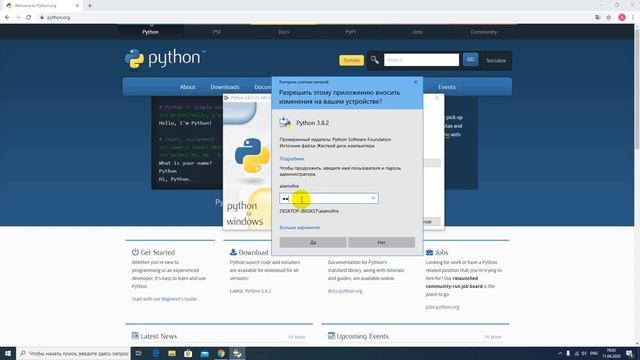Click the python.org address bar

point(314,18)
